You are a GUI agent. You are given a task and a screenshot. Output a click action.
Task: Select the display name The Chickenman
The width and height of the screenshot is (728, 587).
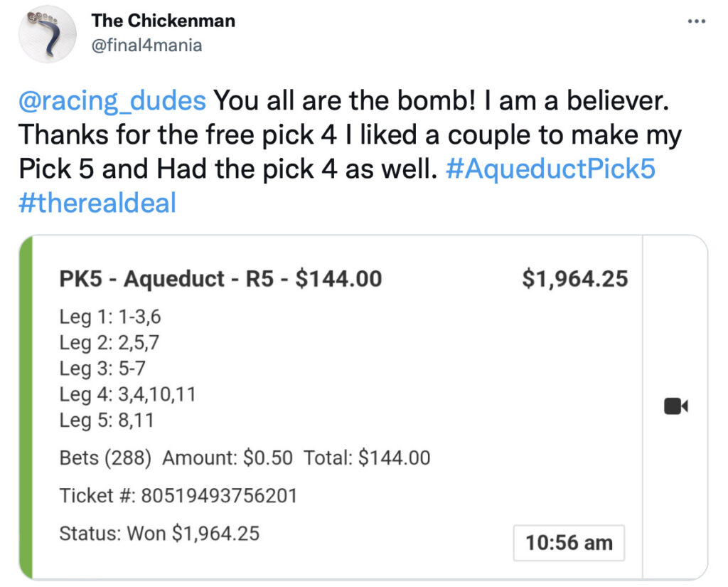[163, 21]
